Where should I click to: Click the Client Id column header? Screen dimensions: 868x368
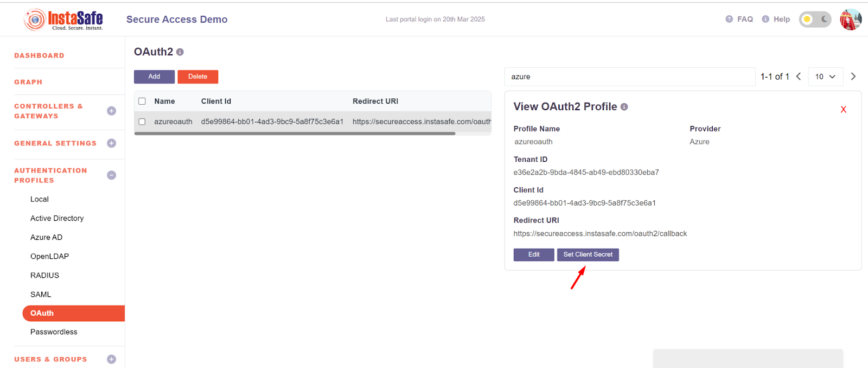coord(216,101)
